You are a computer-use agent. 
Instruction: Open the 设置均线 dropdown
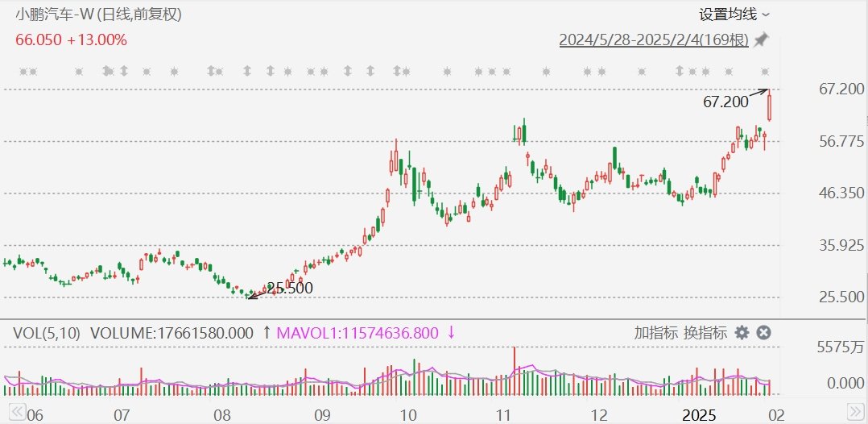[x=734, y=15]
